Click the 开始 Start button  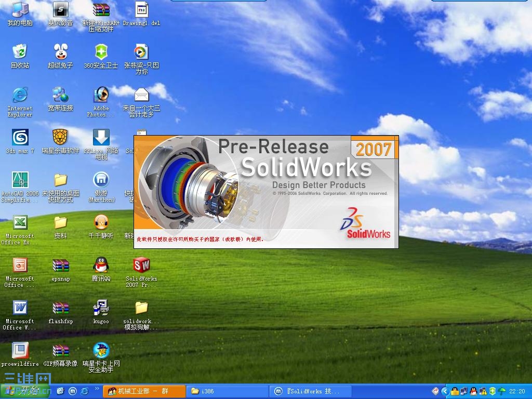point(24,391)
